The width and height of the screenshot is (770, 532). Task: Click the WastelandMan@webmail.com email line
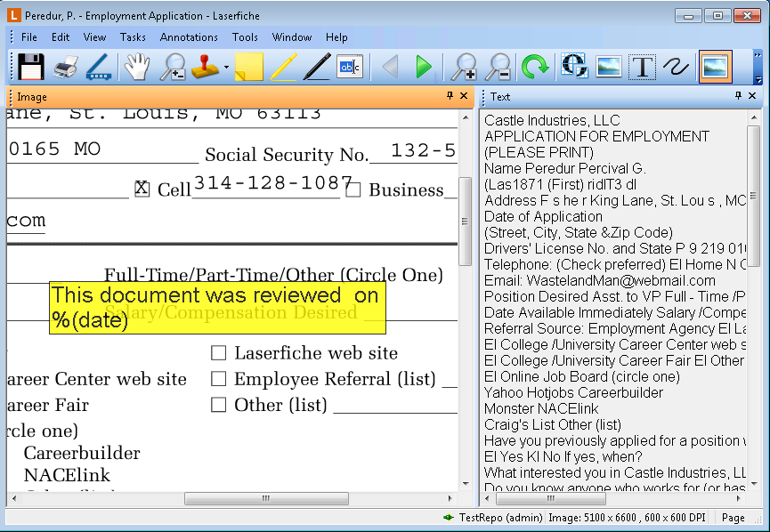tap(600, 281)
